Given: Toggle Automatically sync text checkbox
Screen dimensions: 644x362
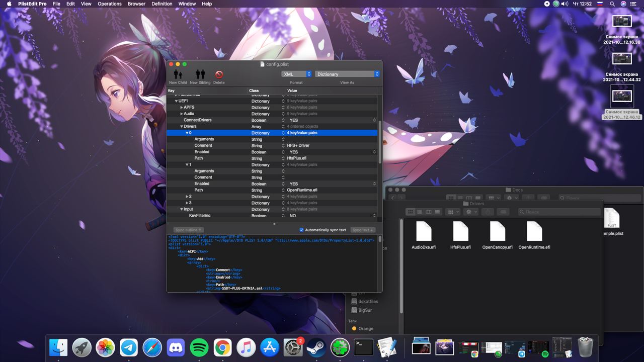Looking at the screenshot, I should 301,230.
